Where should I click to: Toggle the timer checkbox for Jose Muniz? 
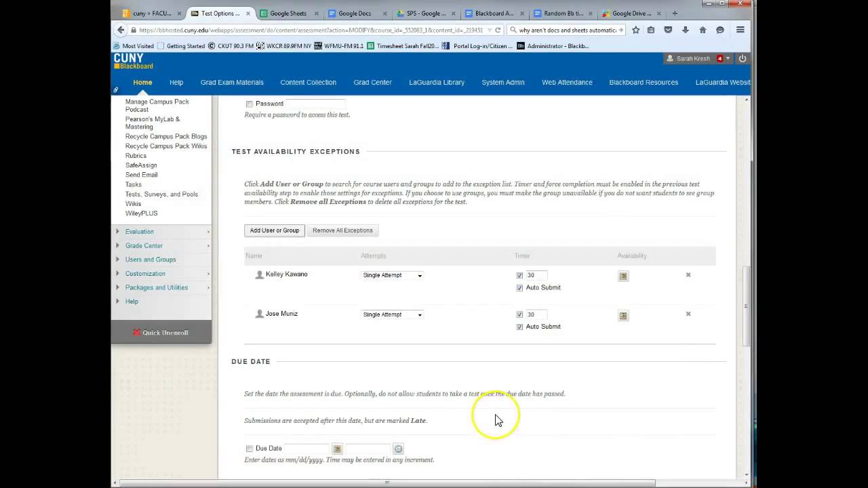519,314
